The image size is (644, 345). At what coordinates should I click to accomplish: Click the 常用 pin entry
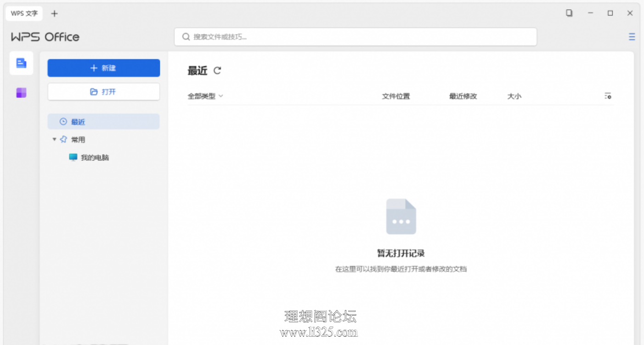click(x=73, y=139)
